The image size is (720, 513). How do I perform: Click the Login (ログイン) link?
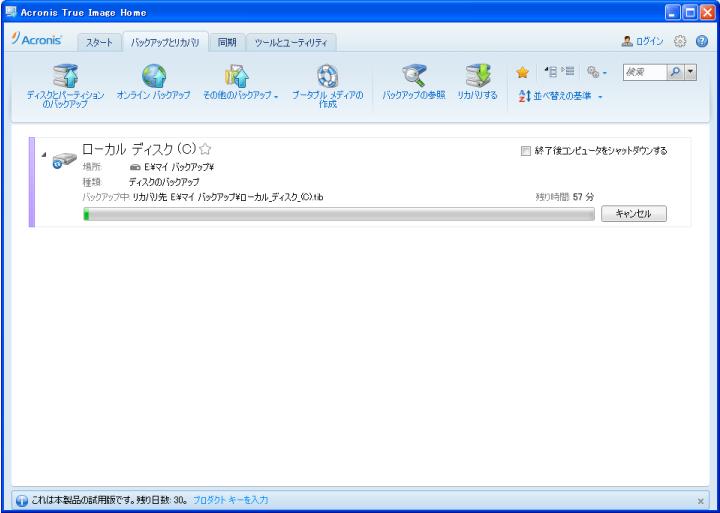(642, 41)
